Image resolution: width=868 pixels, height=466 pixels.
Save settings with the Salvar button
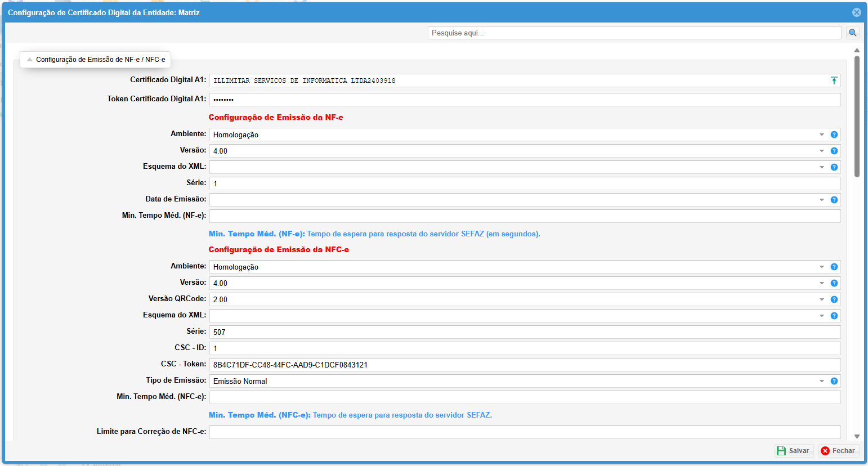[x=793, y=451]
